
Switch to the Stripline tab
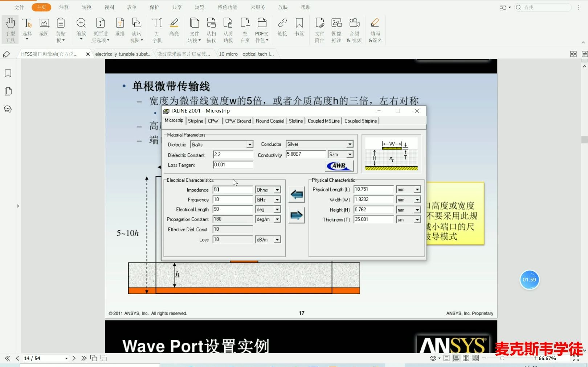[x=196, y=121]
